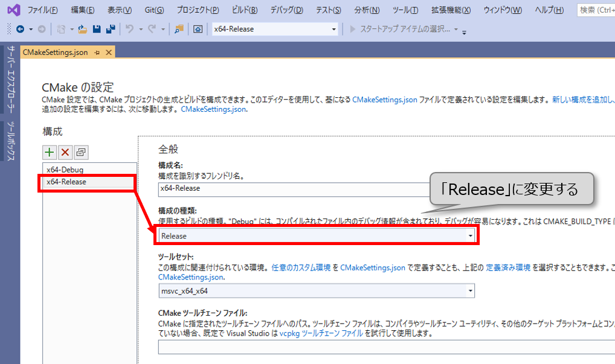This screenshot has height=364, width=615.
Task: Open the デバッグ(D) menu
Action: (287, 10)
